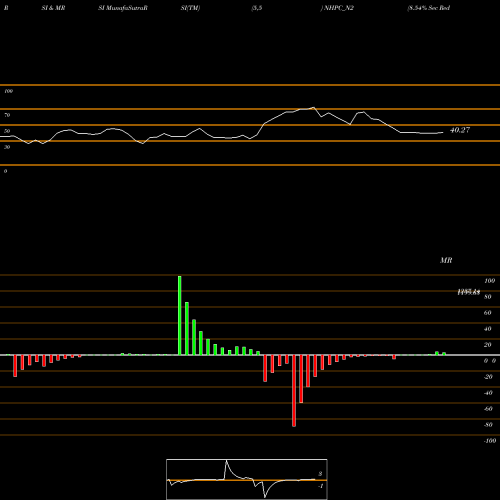Image resolution: width=500 pixels, height=500 pixels.
Task: Click the -80 label on the MR axis
Action: [x=488, y=425]
